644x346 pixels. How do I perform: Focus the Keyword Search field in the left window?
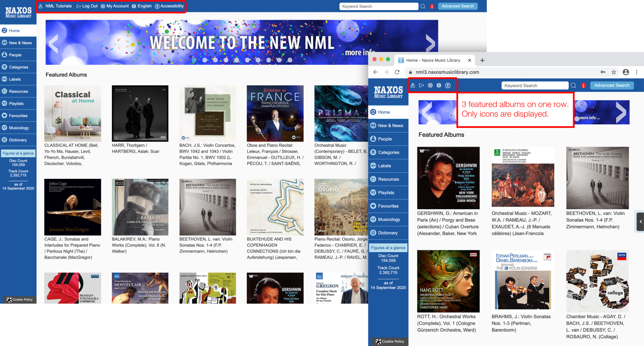tap(379, 6)
